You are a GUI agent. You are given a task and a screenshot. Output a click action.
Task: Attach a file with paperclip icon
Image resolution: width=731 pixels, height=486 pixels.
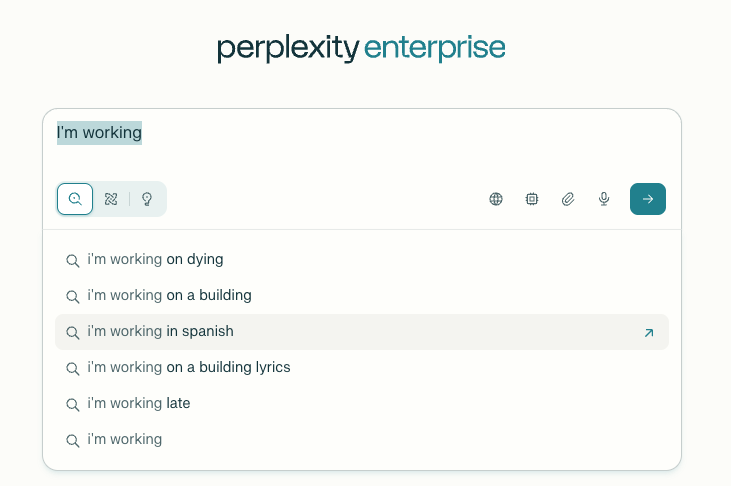567,199
